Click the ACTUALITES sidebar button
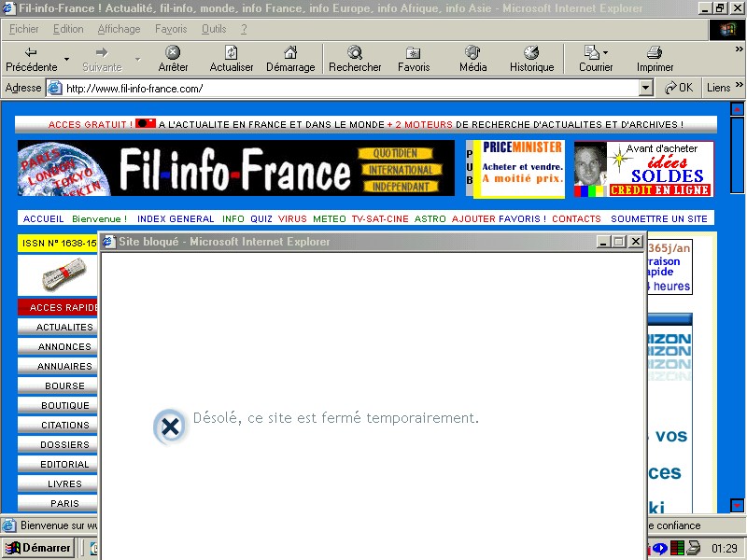Viewport: 747px width, 560px height. [58, 328]
